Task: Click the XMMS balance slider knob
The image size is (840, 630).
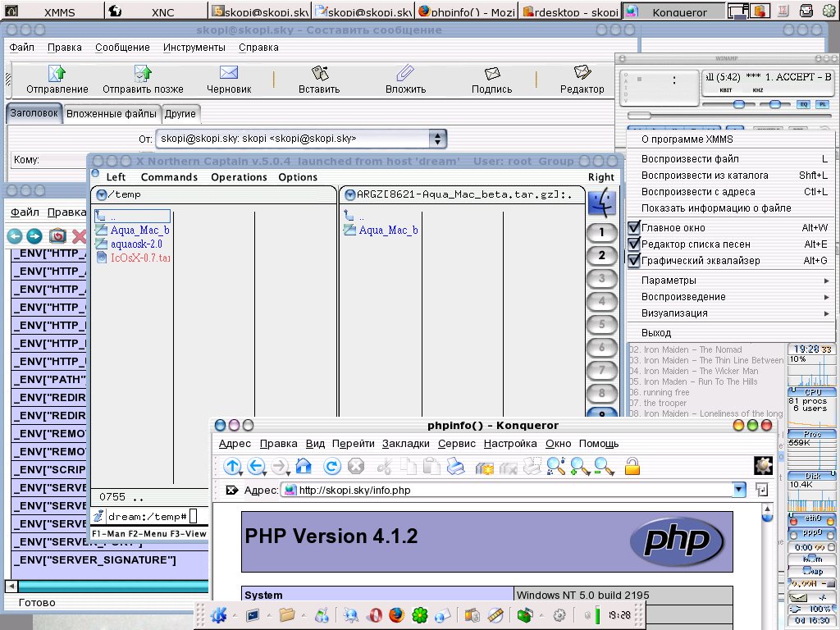Action: [x=775, y=104]
